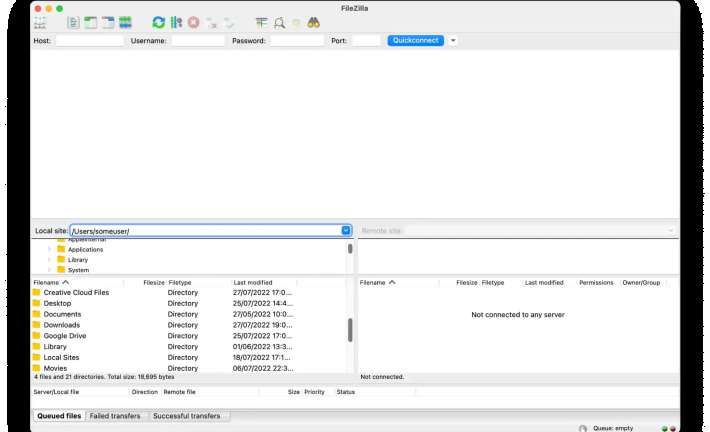Toggle the message log display icon
Image resolution: width=710 pixels, height=432 pixels.
73,23
